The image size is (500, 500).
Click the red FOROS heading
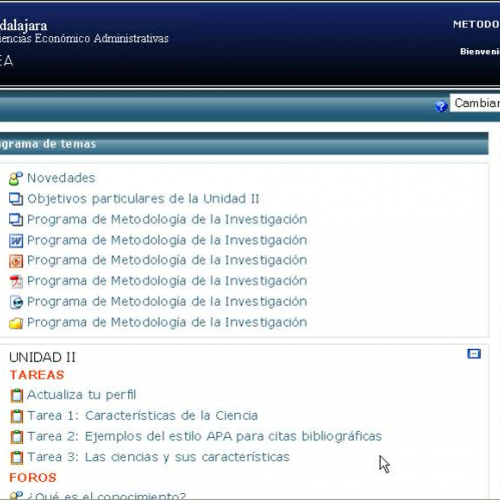pos(33,478)
